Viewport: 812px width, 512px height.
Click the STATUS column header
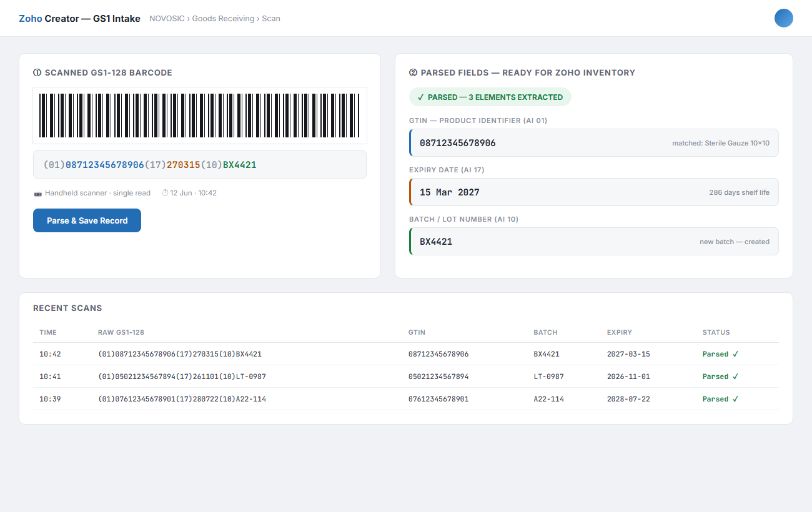point(716,332)
